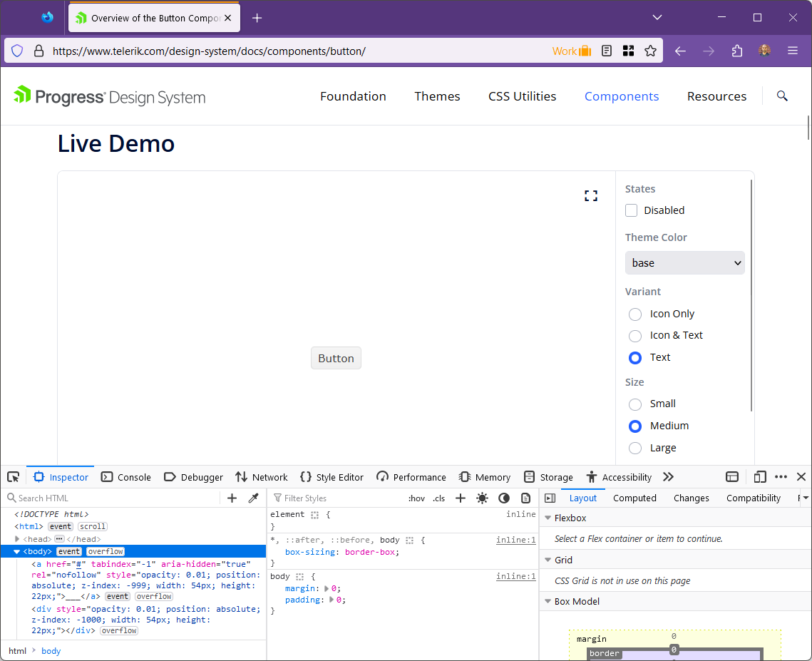Enable the Disabled checkbox
The width and height of the screenshot is (812, 661).
[x=632, y=210]
